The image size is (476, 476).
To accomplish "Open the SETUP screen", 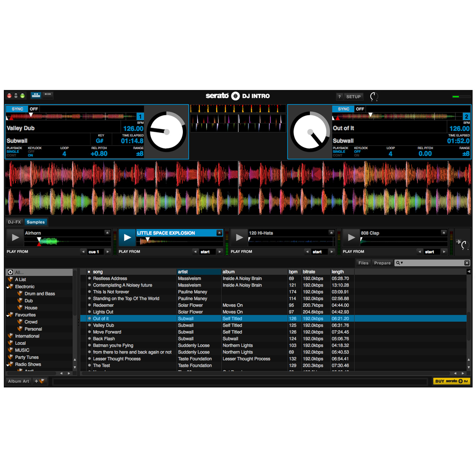I will click(x=353, y=97).
